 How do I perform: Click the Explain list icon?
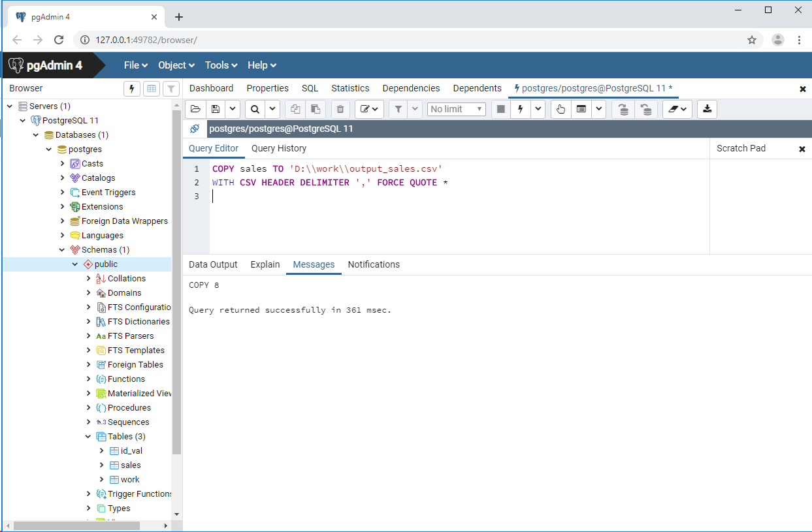581,109
